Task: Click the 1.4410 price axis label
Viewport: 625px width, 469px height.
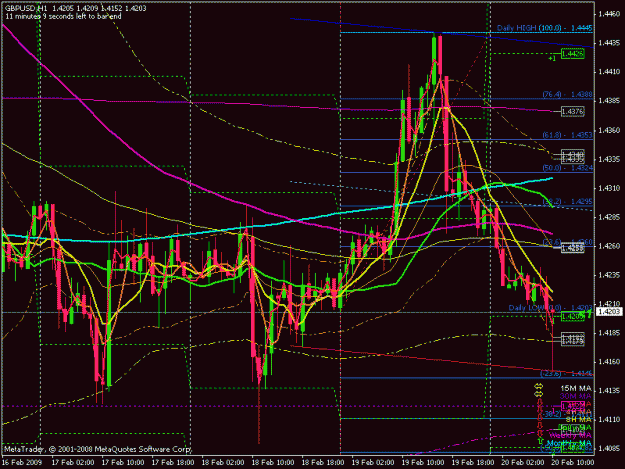Action: (609, 72)
